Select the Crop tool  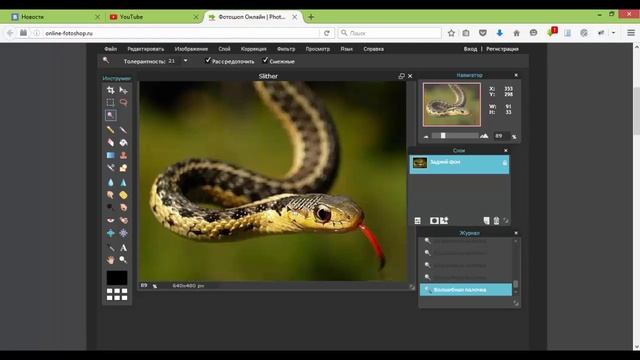(110, 90)
